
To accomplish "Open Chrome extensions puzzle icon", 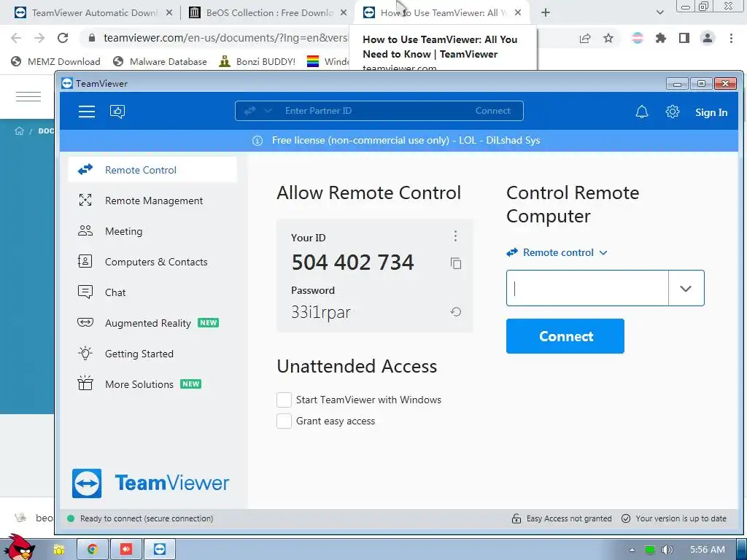I will (660, 38).
